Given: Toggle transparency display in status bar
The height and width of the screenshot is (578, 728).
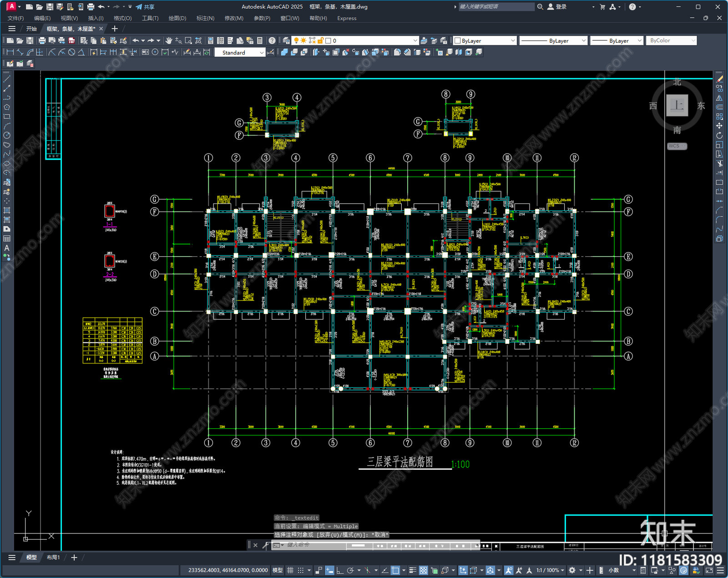Looking at the screenshot, I should [423, 570].
